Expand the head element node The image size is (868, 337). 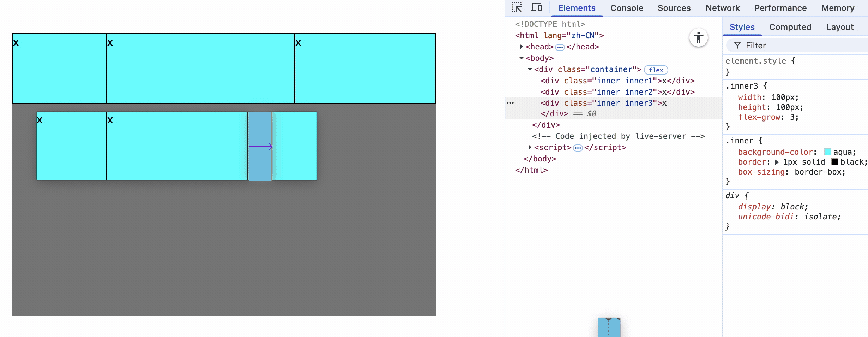pyautogui.click(x=521, y=47)
